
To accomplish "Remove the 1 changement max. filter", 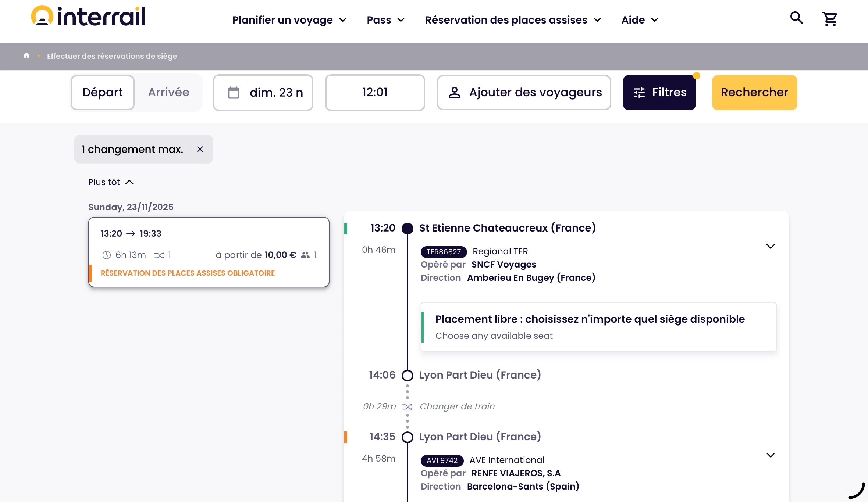I will click(x=200, y=149).
